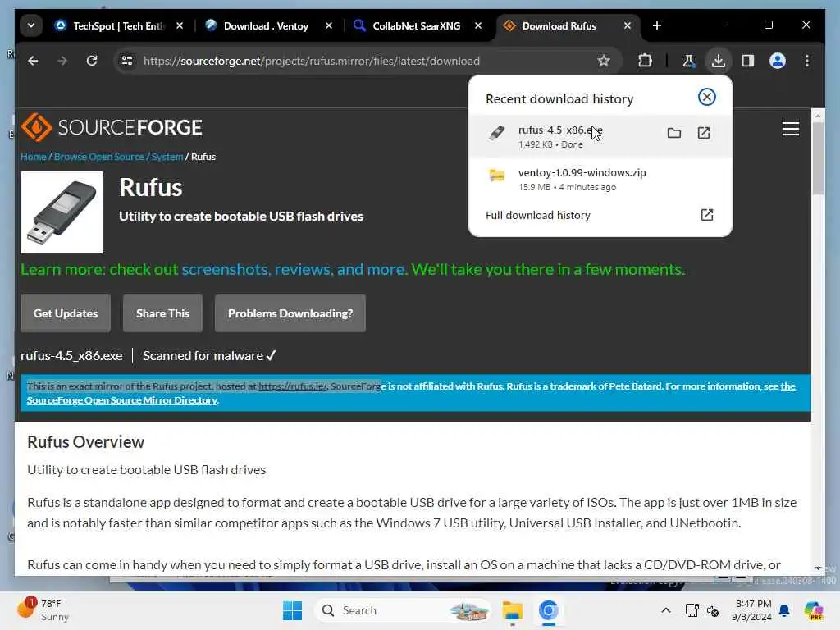Click the Chrome taskbar icon

(x=549, y=610)
